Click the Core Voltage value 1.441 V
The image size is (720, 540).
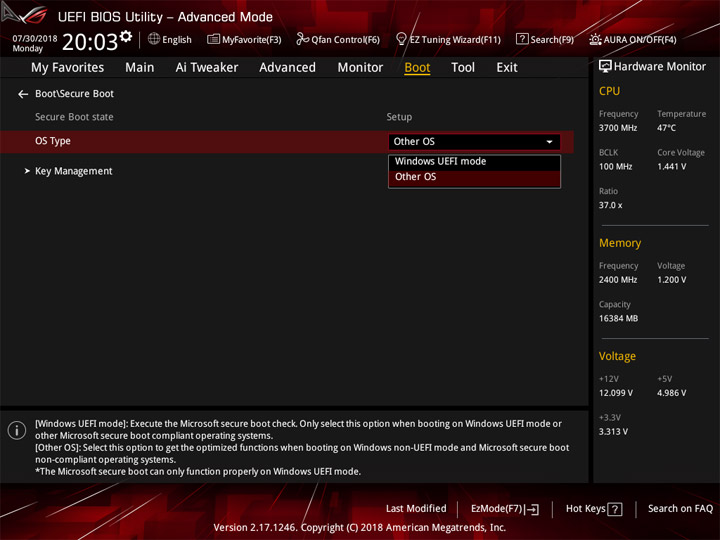(x=672, y=166)
